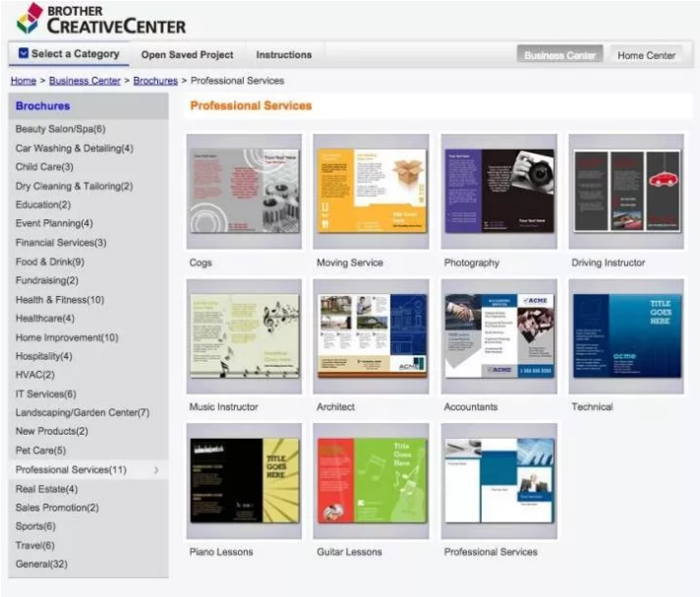Switch to Business Center
Image resolution: width=700 pixels, height=597 pixels.
[559, 55]
